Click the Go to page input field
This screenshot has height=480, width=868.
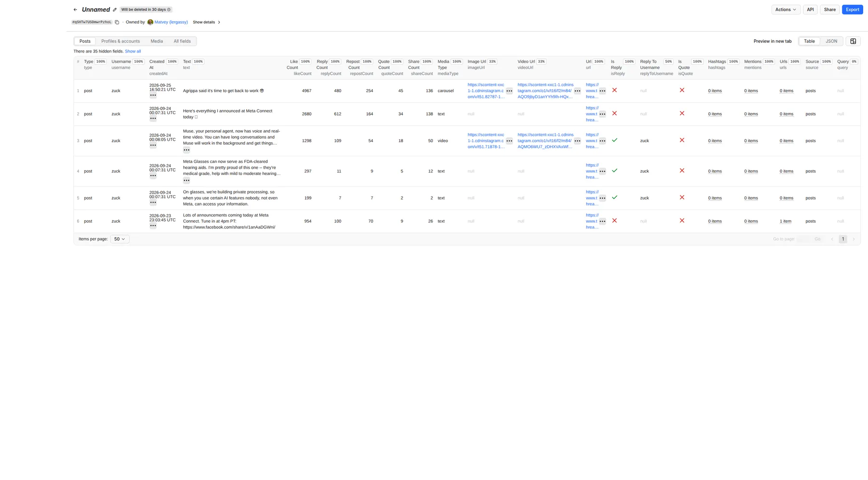tap(803, 239)
